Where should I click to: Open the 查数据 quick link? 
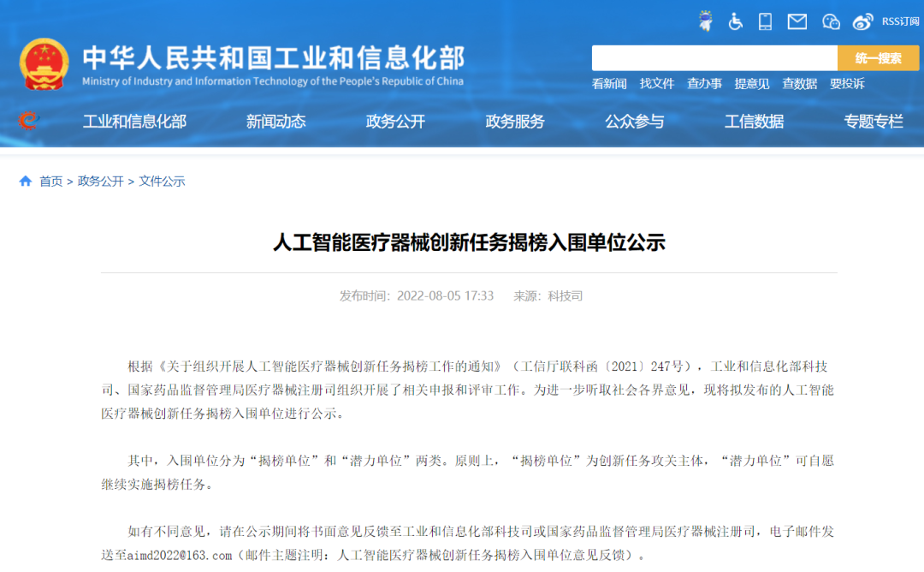coord(800,84)
